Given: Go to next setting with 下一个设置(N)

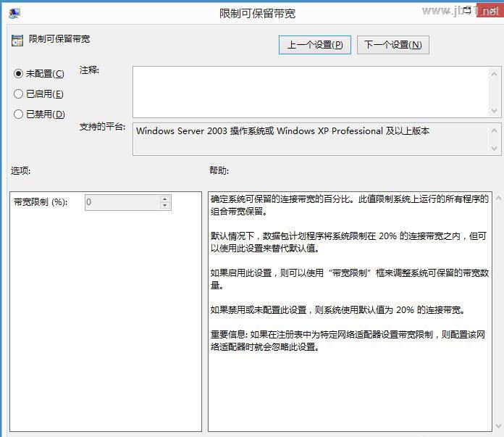Looking at the screenshot, I should 392,45.
